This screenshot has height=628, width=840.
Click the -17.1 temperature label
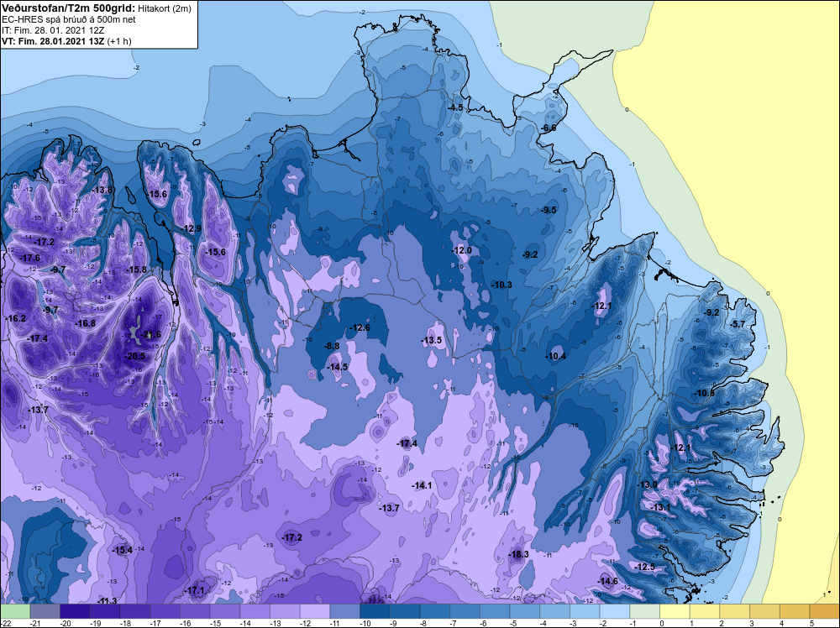[x=195, y=590]
